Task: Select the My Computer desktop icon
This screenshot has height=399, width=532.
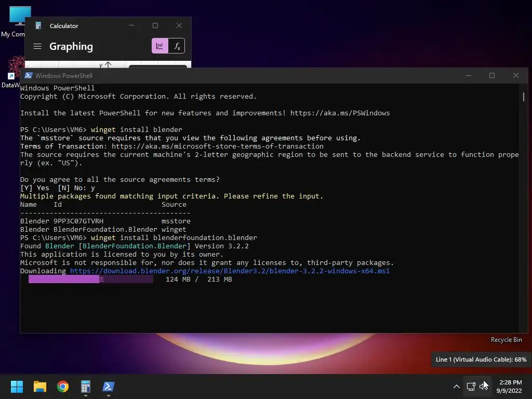Action: click(x=15, y=21)
